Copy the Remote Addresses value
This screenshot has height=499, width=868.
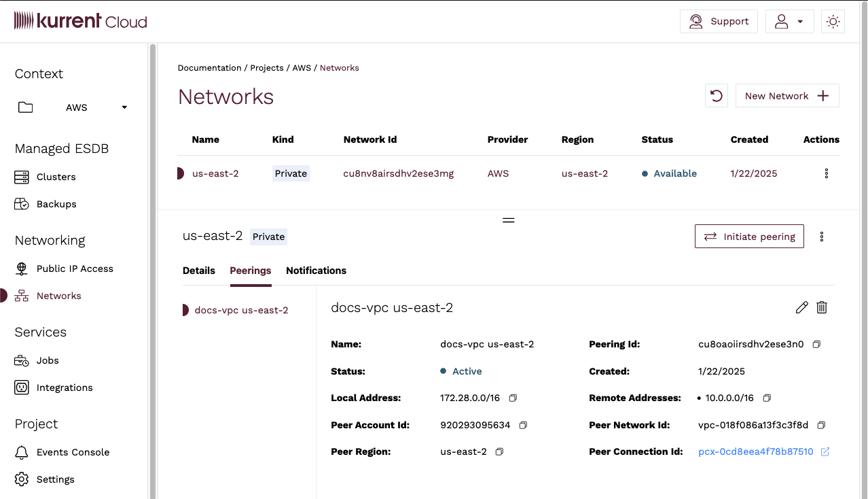767,398
